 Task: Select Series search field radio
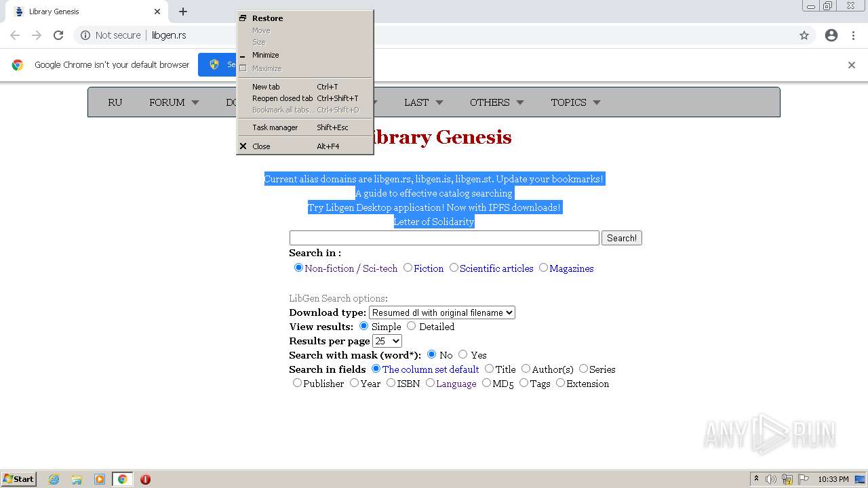pos(583,369)
